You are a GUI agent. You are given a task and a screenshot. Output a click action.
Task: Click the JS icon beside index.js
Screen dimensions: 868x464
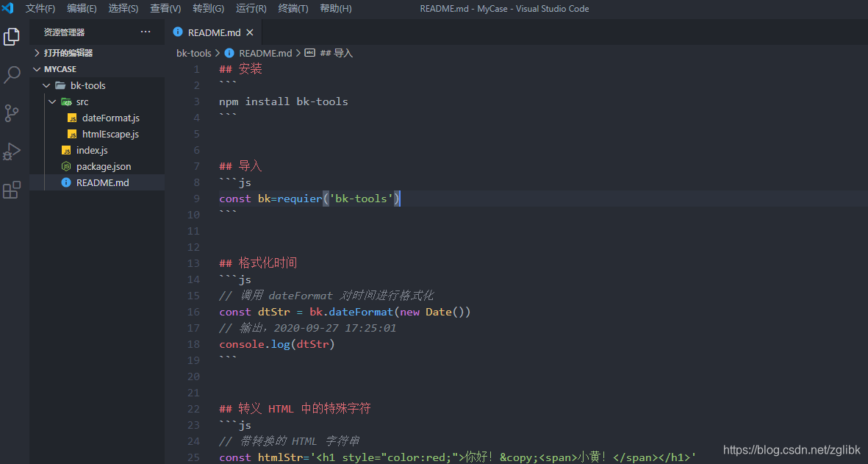[x=66, y=150]
